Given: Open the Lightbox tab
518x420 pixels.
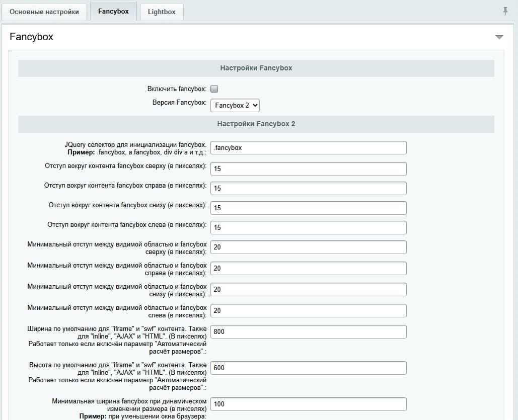Looking at the screenshot, I should [162, 12].
